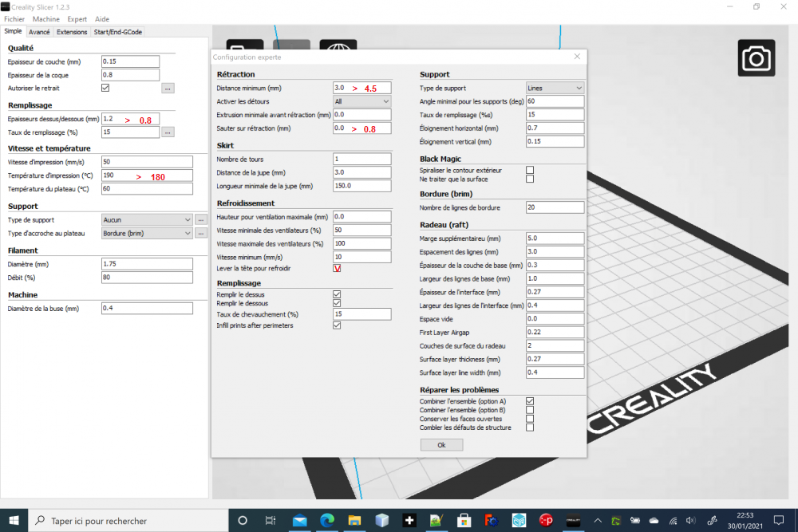
Task: Open Type de support Lines dropdown
Action: [x=555, y=88]
